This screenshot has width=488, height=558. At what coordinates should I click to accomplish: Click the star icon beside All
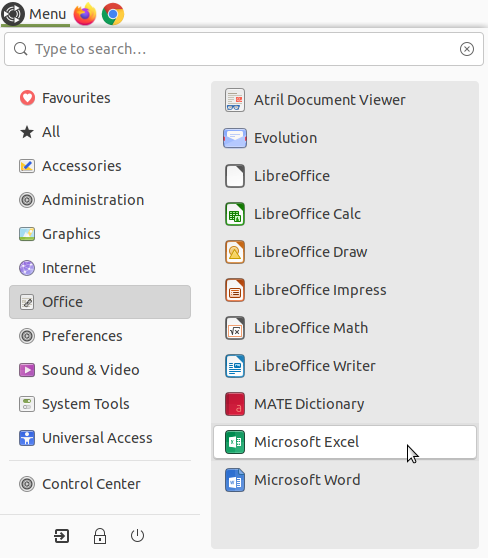point(27,132)
